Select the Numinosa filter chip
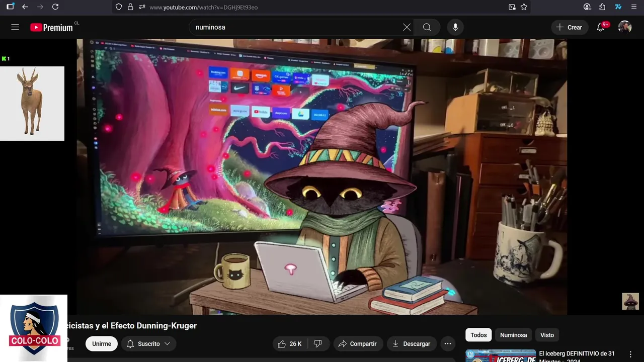 point(514,335)
